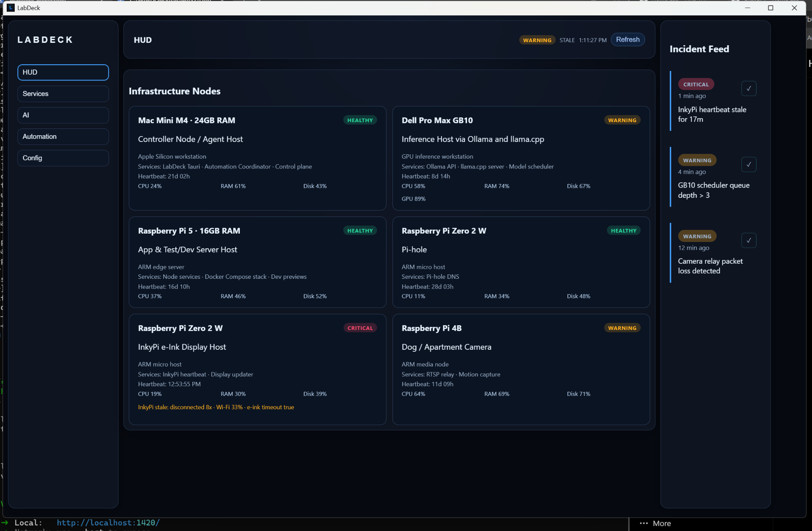Click the Raspberry Pi 5 · 16GB RAM title
This screenshot has width=812, height=531.
[x=189, y=231]
